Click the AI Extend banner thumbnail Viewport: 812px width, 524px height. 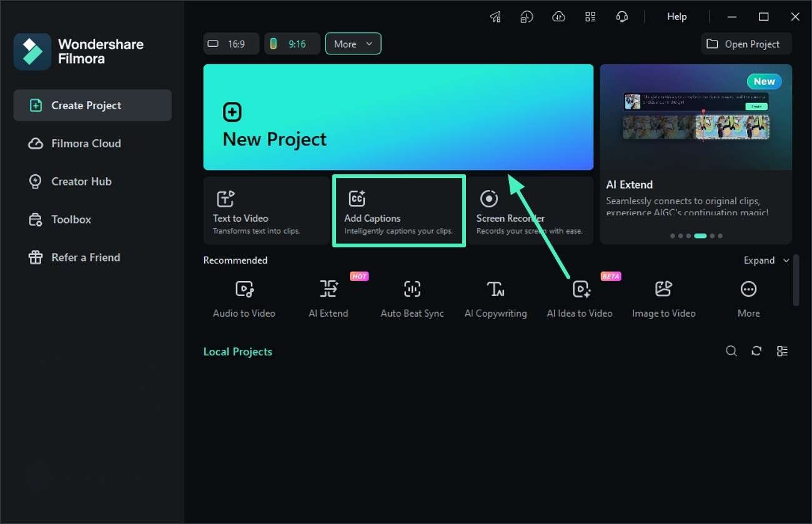[x=696, y=117]
